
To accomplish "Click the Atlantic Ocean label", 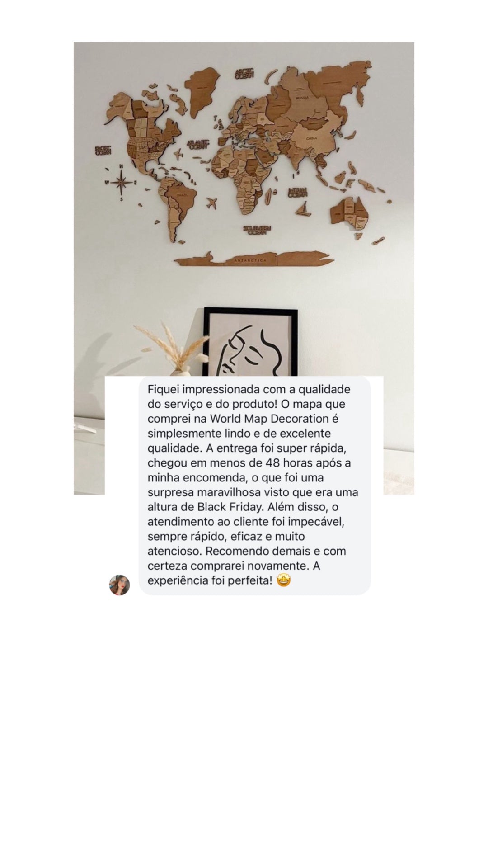I will [198, 144].
